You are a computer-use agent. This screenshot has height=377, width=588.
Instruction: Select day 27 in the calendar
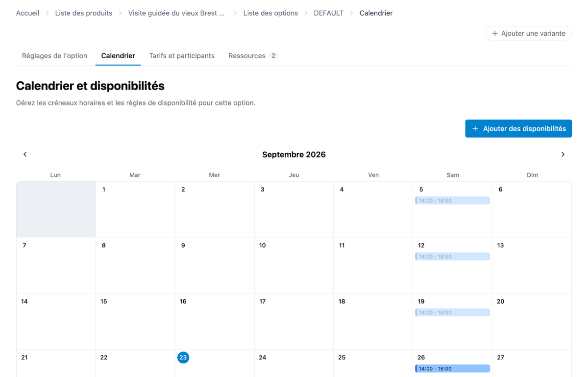point(501,357)
